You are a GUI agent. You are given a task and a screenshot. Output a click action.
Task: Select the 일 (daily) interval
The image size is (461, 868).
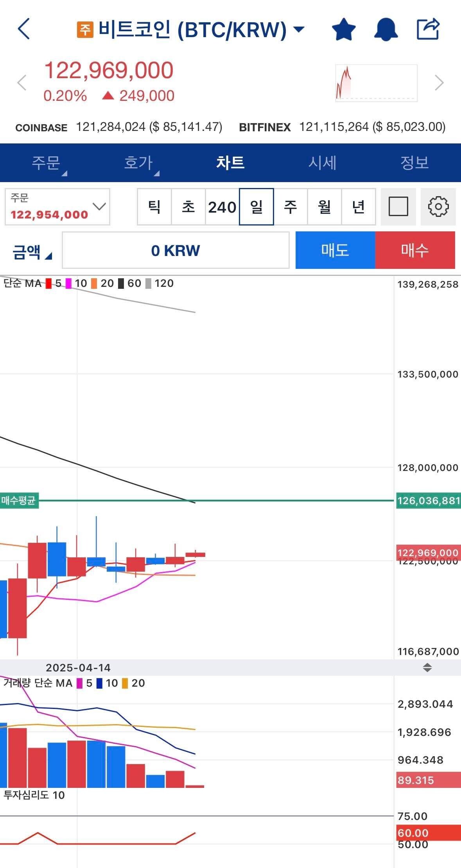[x=256, y=207]
